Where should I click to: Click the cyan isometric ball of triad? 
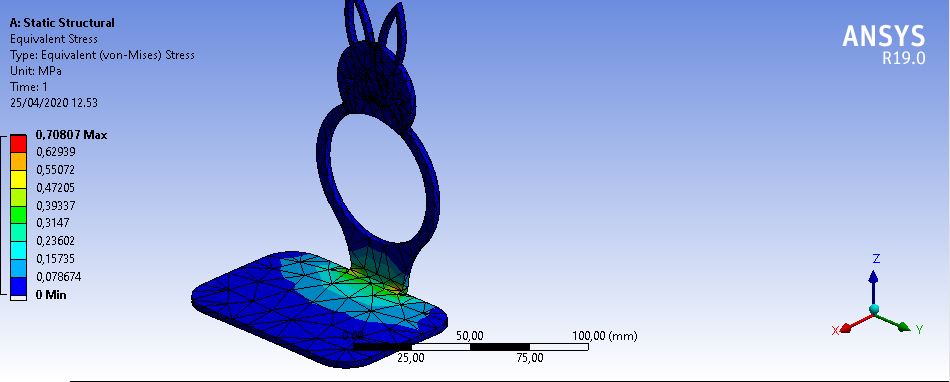click(x=874, y=309)
